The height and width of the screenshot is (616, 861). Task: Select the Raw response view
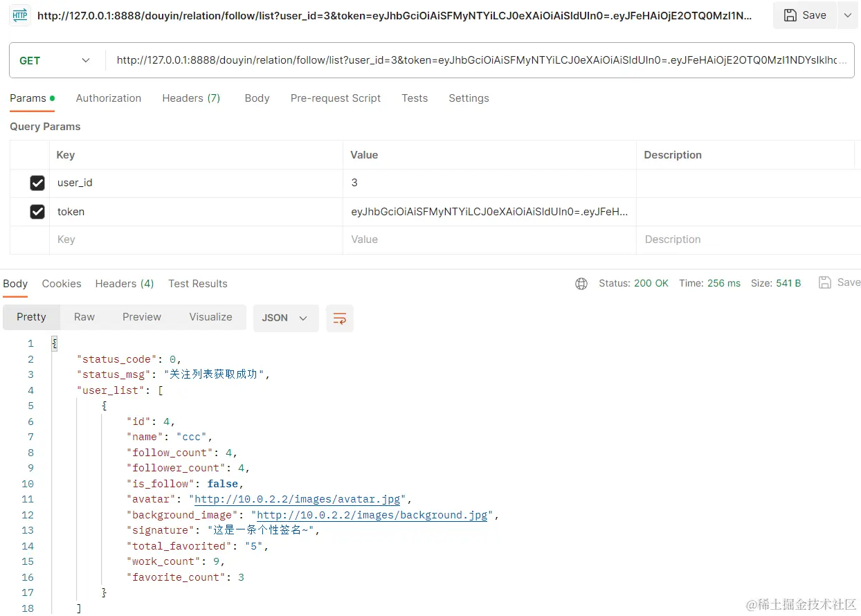click(x=84, y=317)
